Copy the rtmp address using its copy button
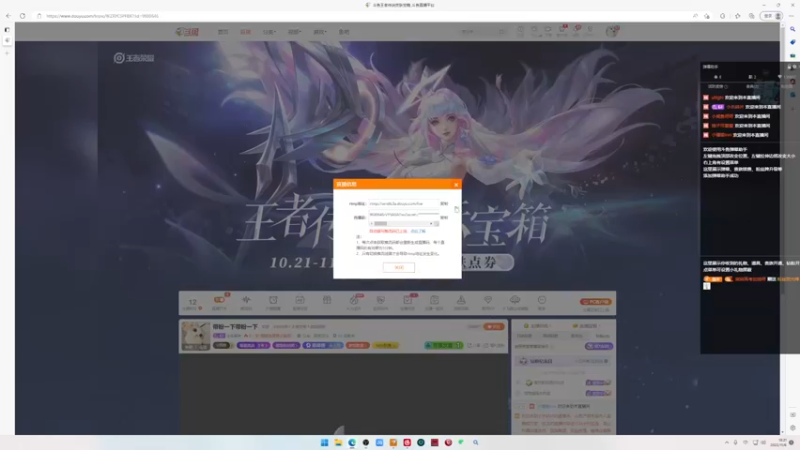The width and height of the screenshot is (800, 450). point(444,204)
